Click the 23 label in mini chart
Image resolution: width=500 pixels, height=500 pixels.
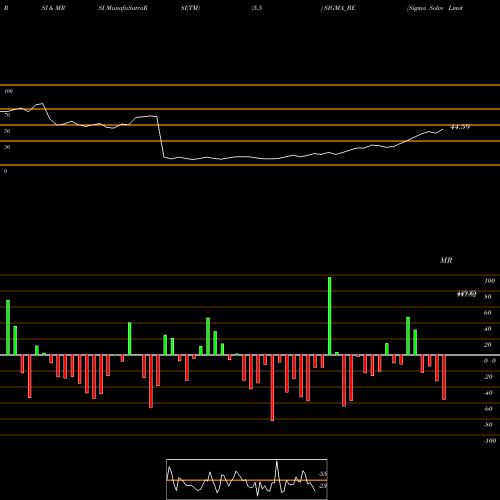[323, 486]
